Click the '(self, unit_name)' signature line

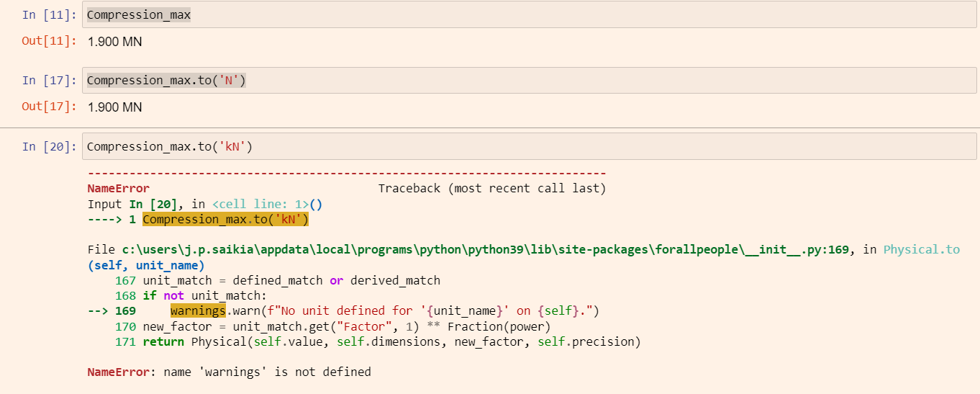tap(146, 265)
